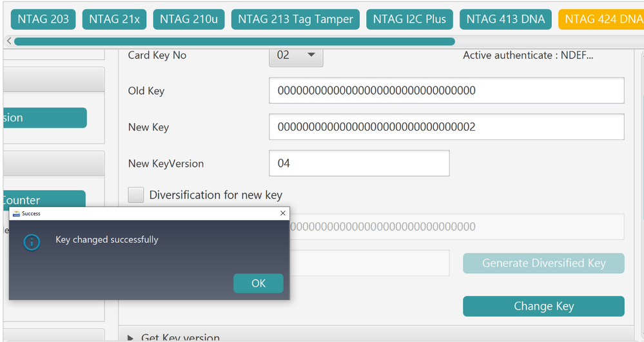Image resolution: width=644 pixels, height=342 pixels.
Task: Close the Success dialog with X
Action: coord(282,213)
